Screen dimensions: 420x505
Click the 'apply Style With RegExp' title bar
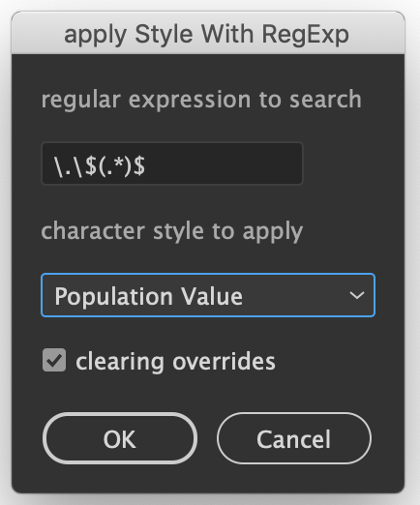click(208, 33)
